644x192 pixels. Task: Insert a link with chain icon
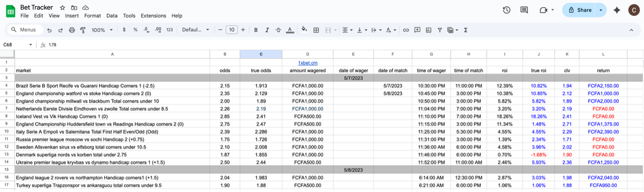click(406, 30)
